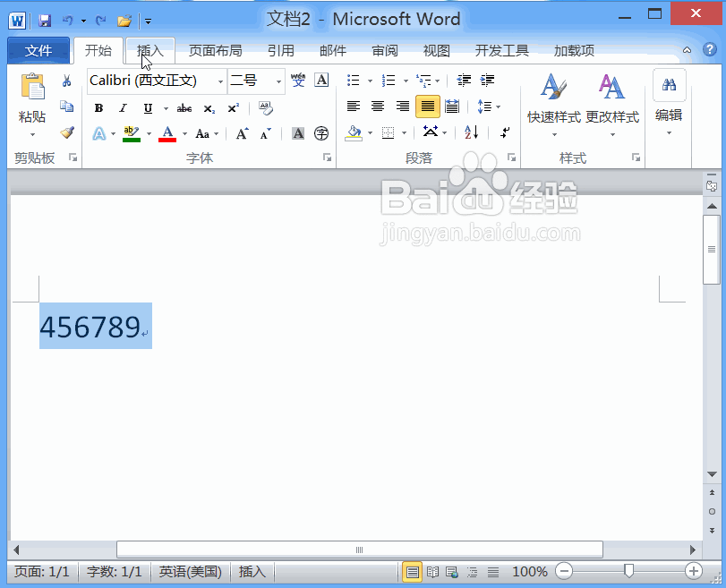Screen dimensions: 726x588
Task: Click the center alignment icon
Action: click(x=377, y=108)
